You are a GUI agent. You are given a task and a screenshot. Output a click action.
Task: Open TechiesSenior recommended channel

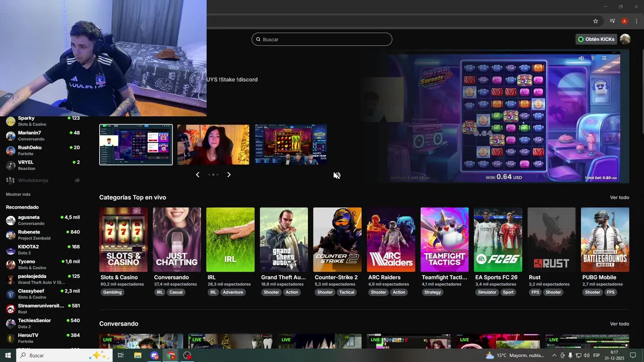pyautogui.click(x=43, y=323)
